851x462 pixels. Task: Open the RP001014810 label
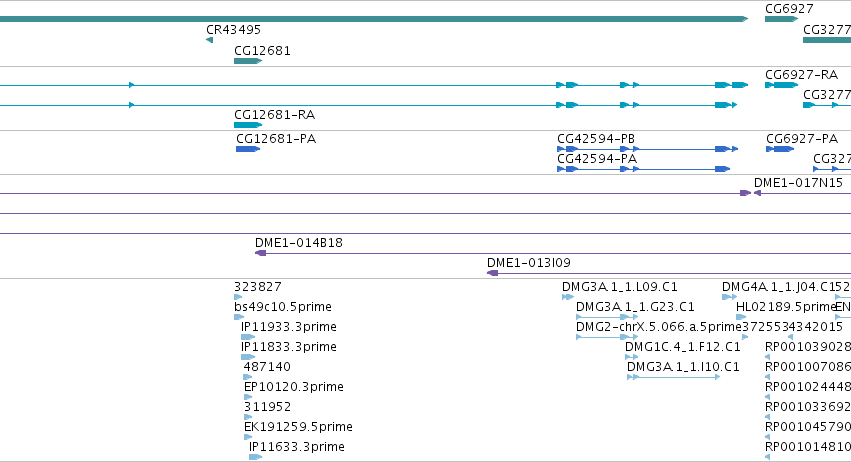coord(808,447)
